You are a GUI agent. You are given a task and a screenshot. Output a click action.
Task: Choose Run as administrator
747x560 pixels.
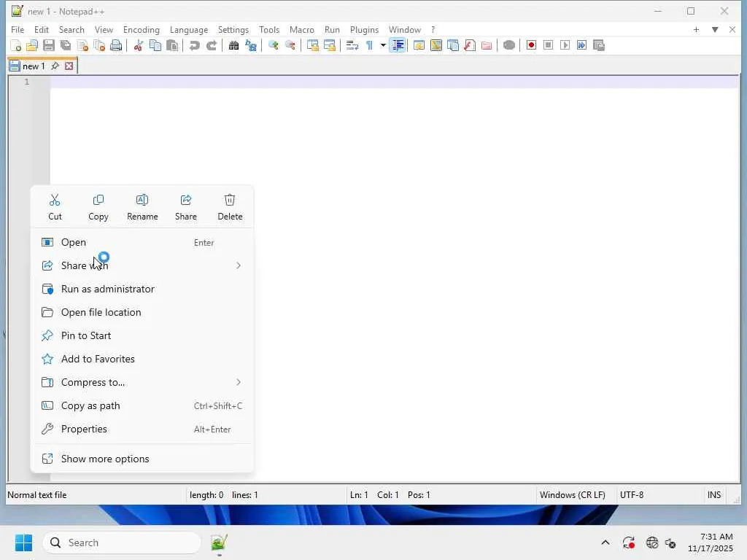142,289
